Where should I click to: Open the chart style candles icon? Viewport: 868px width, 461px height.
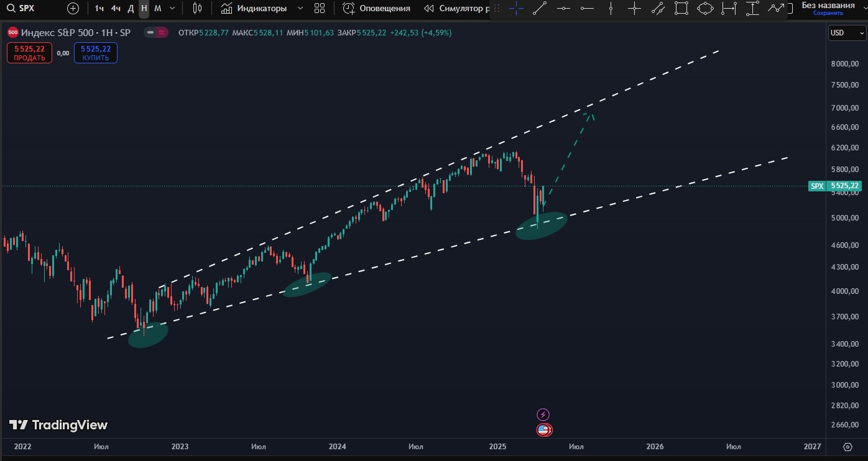pos(196,8)
